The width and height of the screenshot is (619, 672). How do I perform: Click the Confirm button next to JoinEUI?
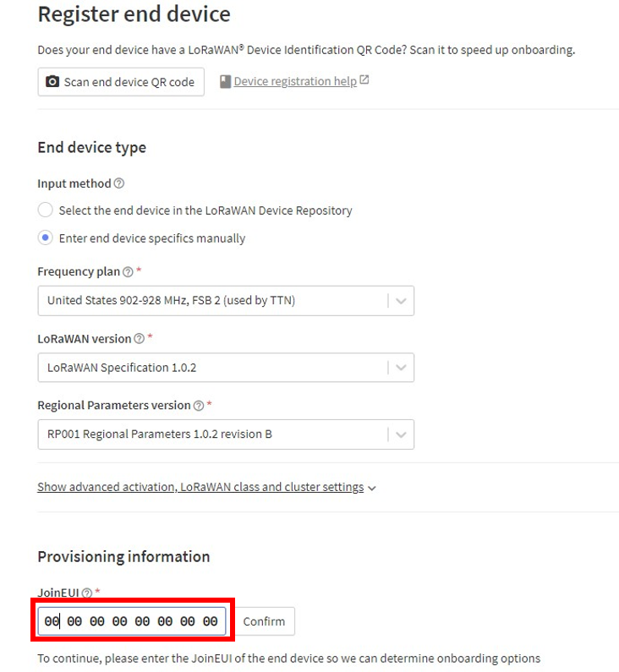coord(264,621)
